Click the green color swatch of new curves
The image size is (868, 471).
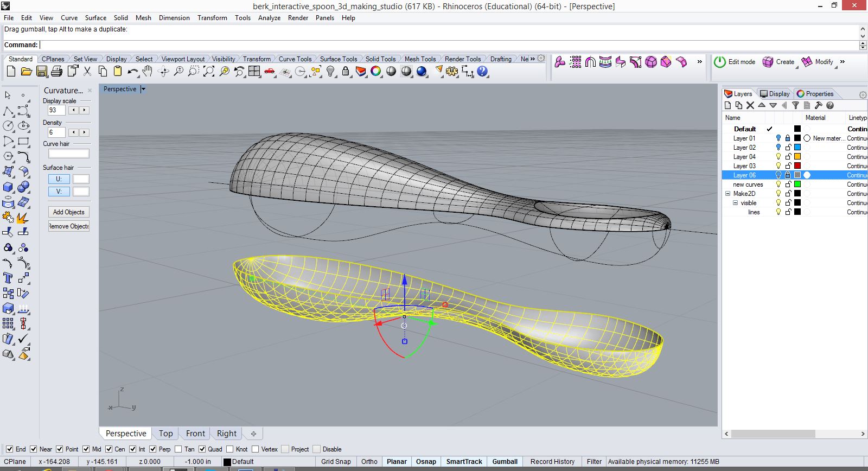pos(797,184)
